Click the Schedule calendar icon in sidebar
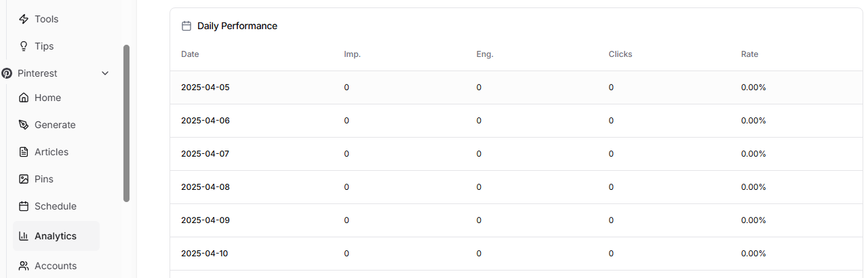This screenshot has height=278, width=868. tap(24, 206)
